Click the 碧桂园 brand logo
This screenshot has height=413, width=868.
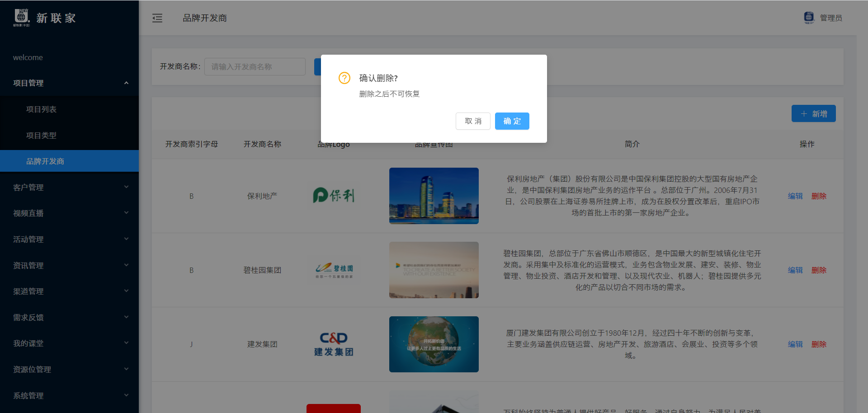[x=334, y=270]
